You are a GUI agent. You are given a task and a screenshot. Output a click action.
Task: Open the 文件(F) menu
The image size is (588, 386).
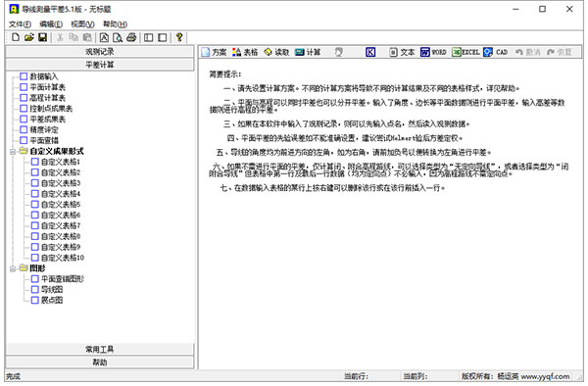point(20,24)
